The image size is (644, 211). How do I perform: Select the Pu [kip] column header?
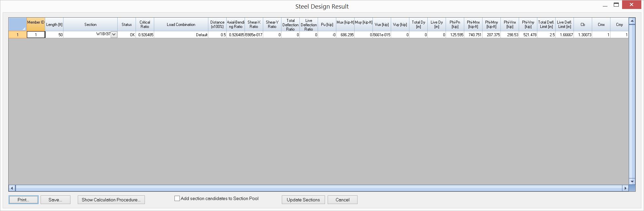pos(327,25)
